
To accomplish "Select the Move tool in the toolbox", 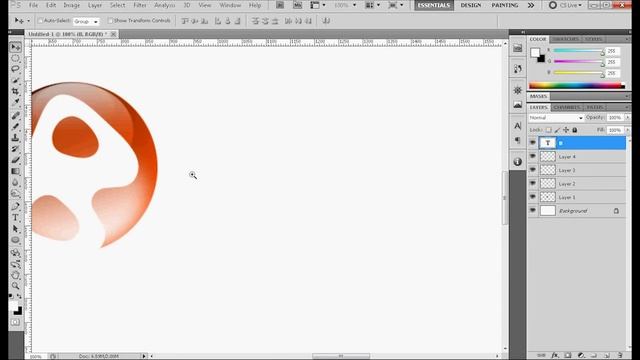I will [x=16, y=47].
